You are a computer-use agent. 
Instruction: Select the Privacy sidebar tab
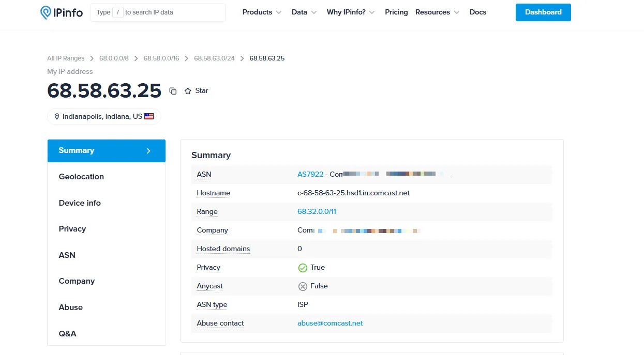click(72, 229)
